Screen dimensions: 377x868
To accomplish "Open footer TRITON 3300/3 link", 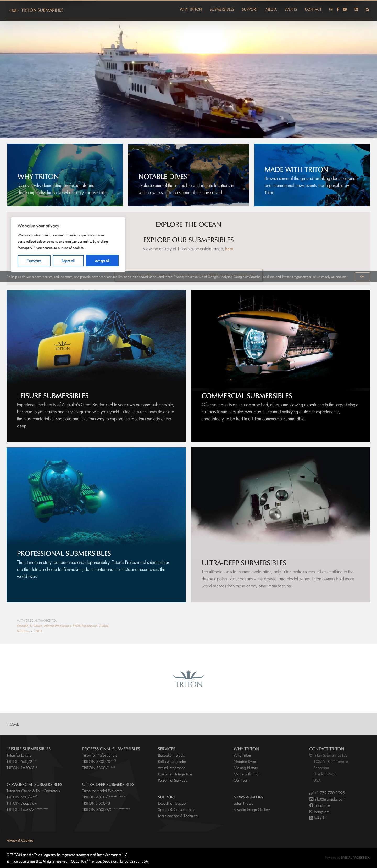I will pyautogui.click(x=99, y=762).
